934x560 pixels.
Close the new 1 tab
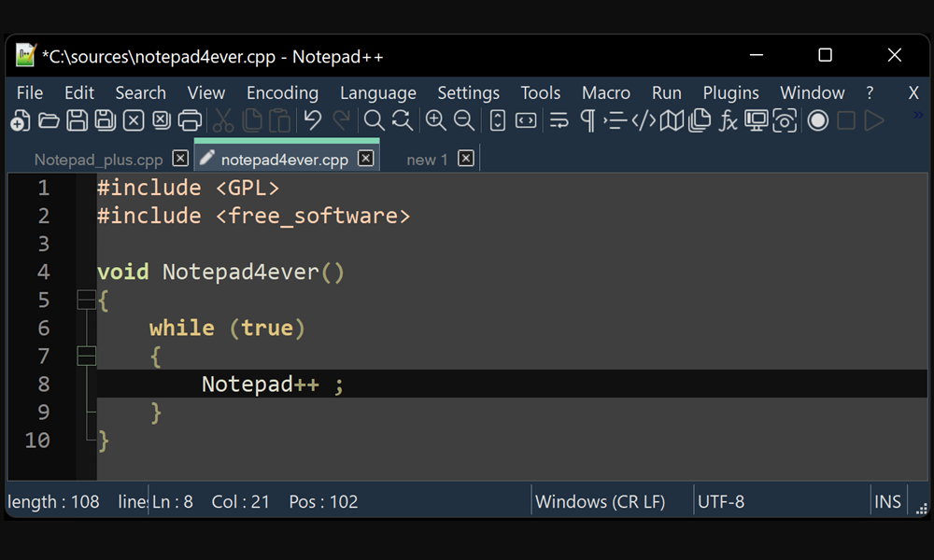pyautogui.click(x=466, y=159)
